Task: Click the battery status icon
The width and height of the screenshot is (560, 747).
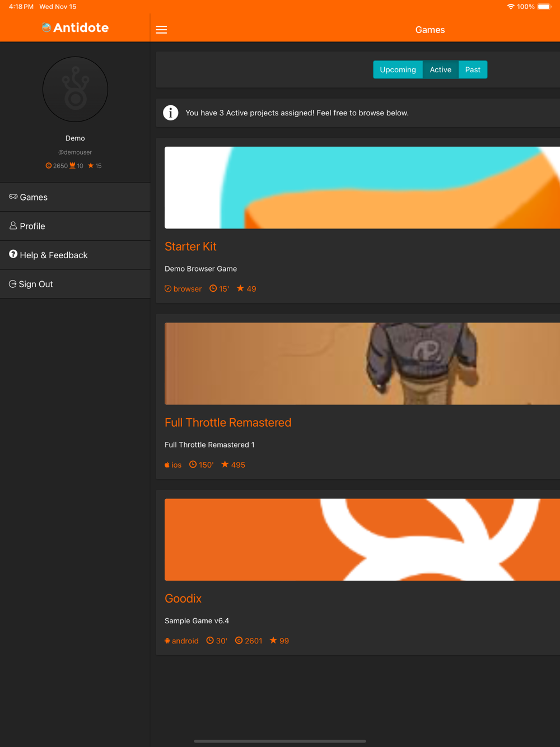Action: click(544, 7)
